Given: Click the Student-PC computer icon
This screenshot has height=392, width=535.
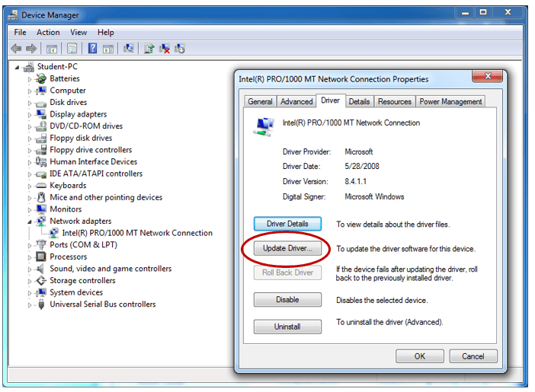Looking at the screenshot, I should [29, 67].
